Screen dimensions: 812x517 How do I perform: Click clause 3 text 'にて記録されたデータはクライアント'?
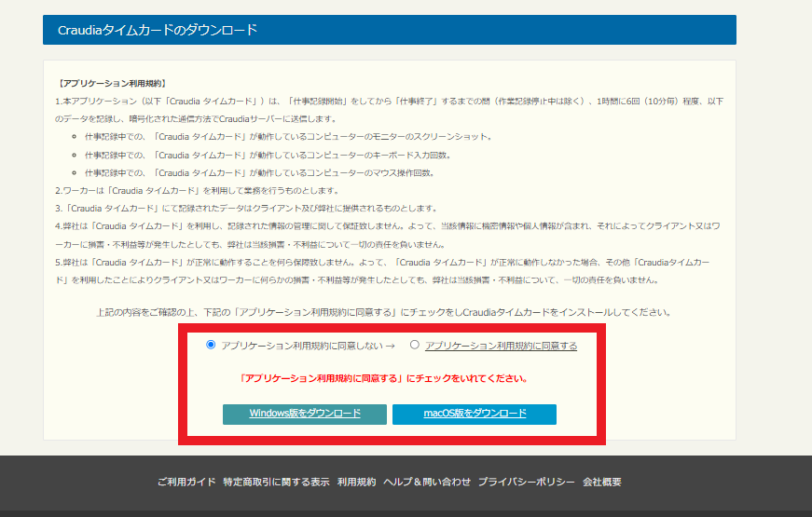(247, 209)
